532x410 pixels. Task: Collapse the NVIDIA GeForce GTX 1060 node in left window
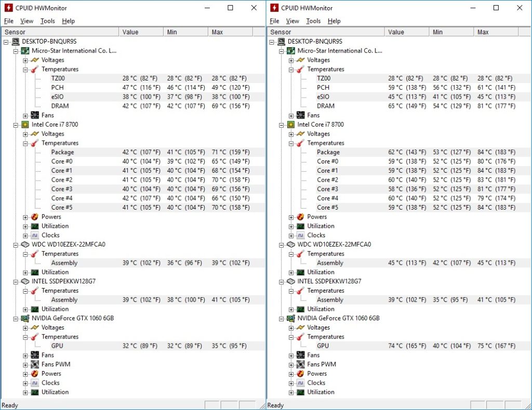[x=16, y=318]
